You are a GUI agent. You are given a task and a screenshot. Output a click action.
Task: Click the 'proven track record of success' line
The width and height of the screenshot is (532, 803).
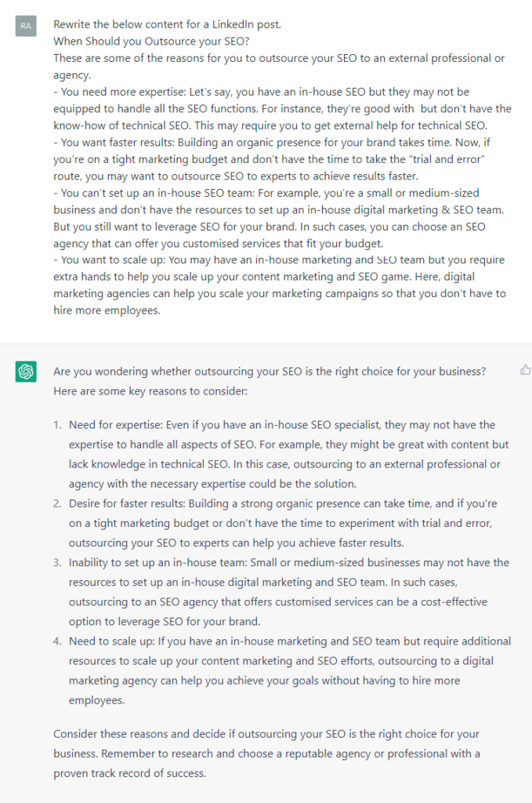(129, 773)
